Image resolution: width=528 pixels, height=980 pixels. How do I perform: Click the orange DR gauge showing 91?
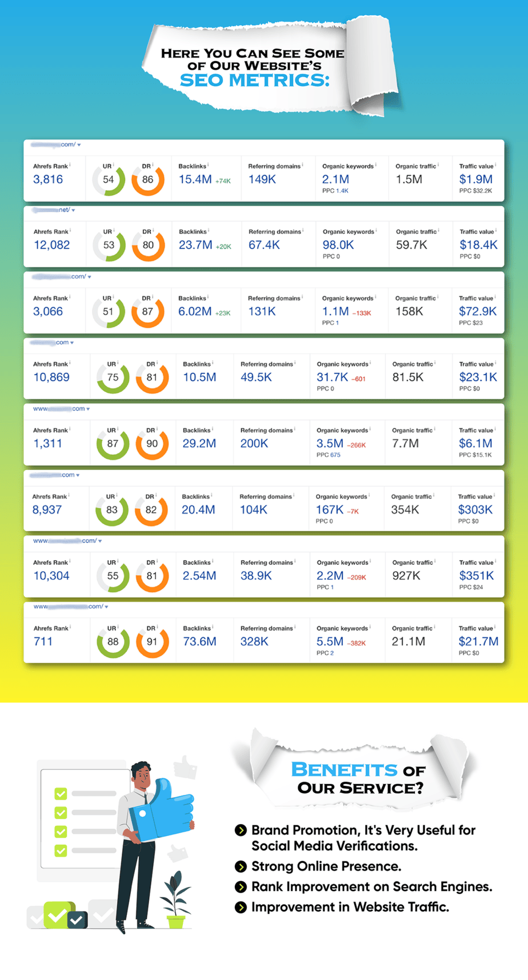point(152,642)
